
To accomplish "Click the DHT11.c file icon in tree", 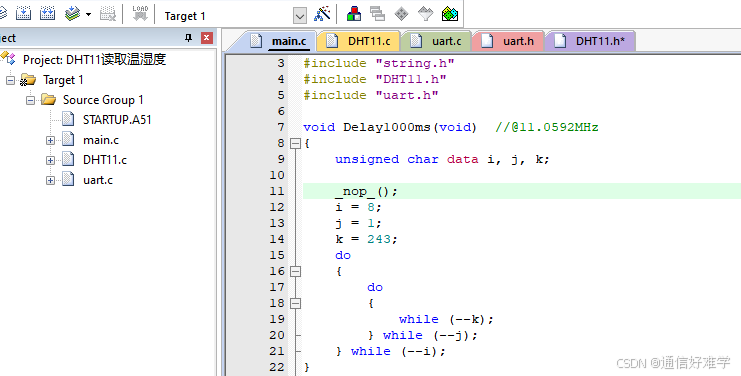I will (x=69, y=159).
